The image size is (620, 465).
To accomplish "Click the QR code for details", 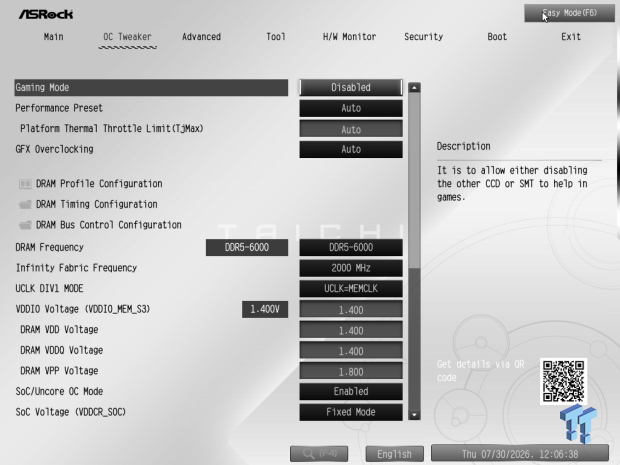I will 563,381.
